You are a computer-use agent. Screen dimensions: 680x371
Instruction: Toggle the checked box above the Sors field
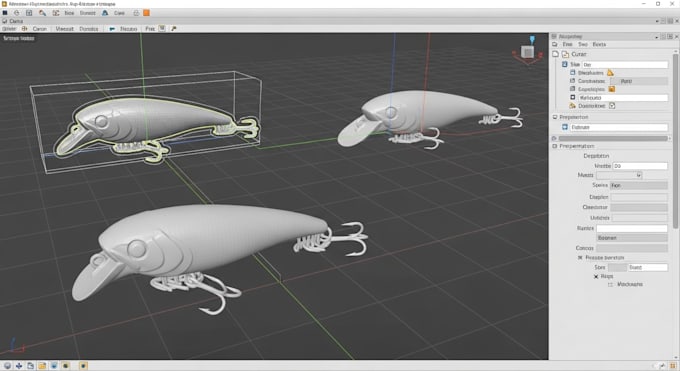(580, 258)
